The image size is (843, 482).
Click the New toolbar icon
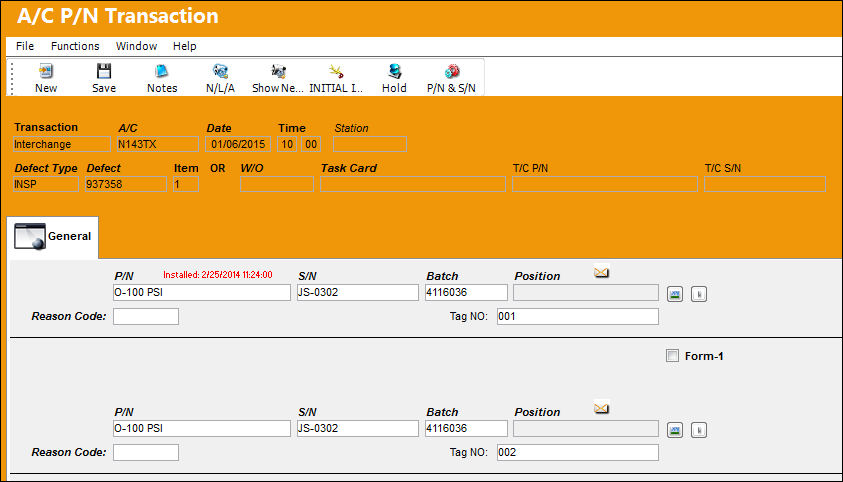[x=46, y=71]
